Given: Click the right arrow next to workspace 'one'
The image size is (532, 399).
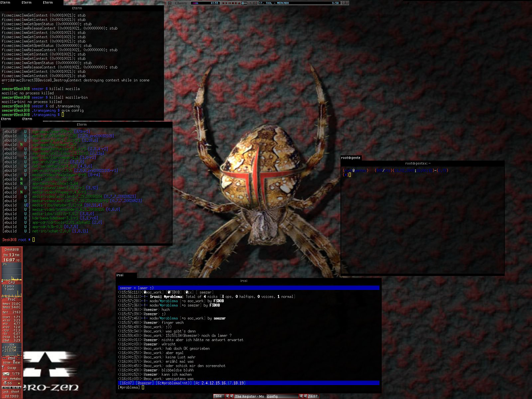Looking at the screenshot, I should coord(231,396).
